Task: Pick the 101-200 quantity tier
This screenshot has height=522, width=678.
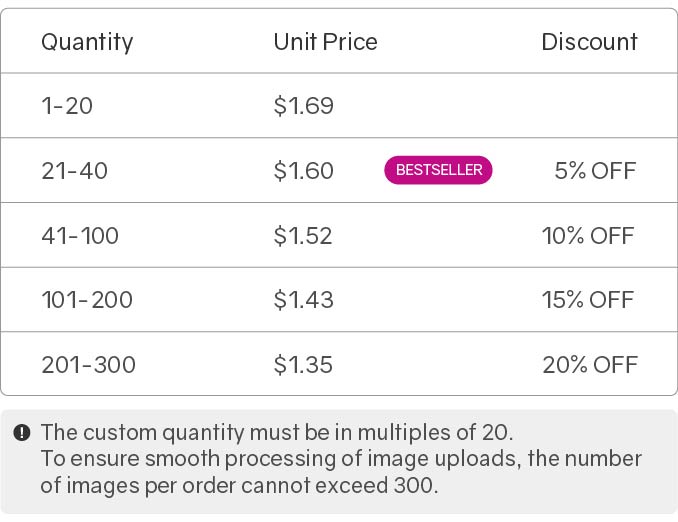Action: [x=87, y=300]
